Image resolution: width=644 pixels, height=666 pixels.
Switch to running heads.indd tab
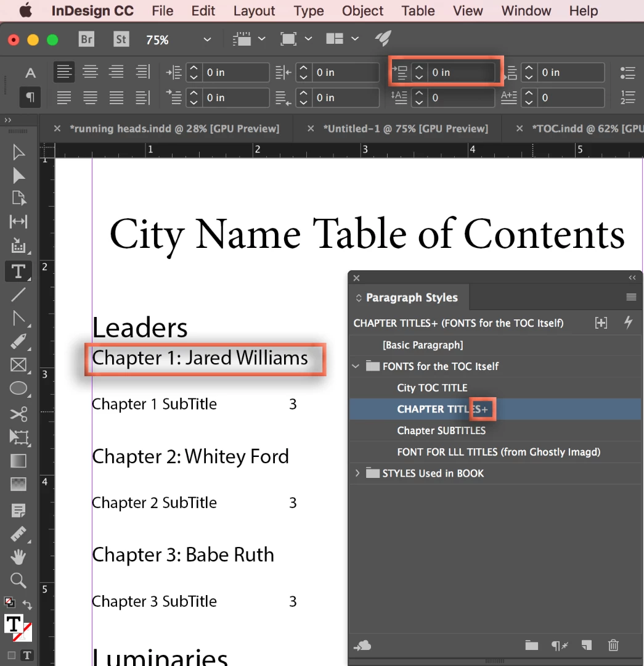(x=174, y=129)
